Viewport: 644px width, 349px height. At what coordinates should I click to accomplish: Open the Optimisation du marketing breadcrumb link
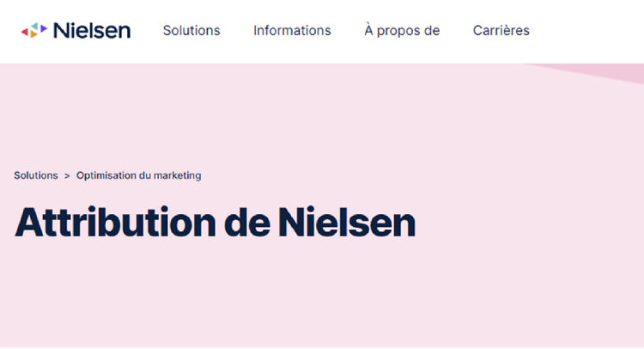138,175
